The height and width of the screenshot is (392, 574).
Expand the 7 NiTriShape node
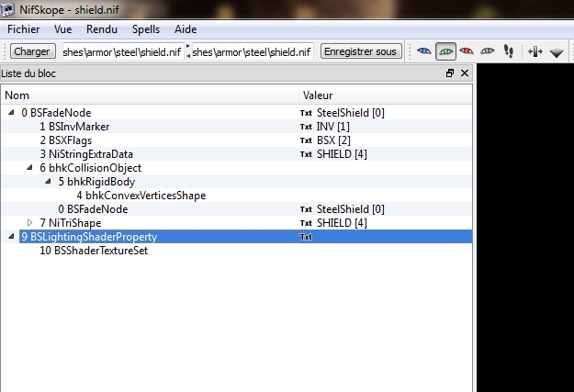coord(29,222)
